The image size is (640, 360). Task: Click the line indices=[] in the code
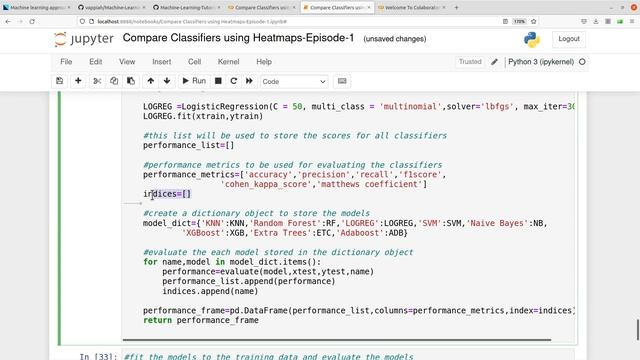point(167,194)
